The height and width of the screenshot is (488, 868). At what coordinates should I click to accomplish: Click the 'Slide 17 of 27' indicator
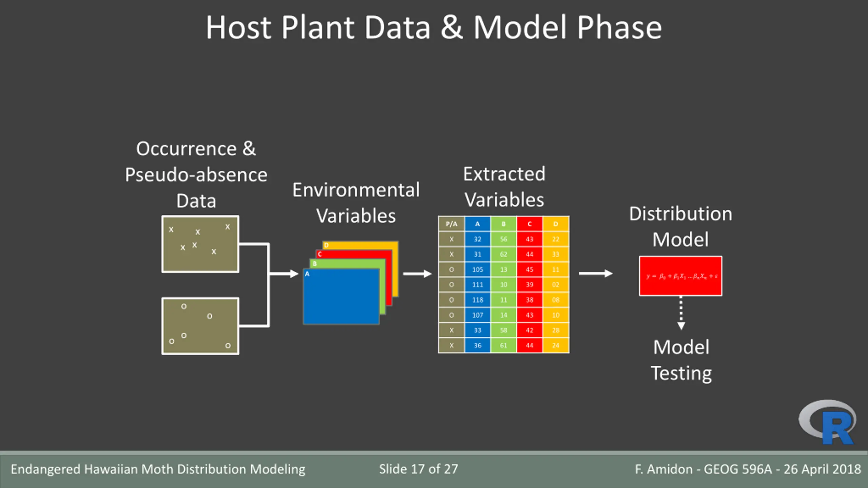(x=418, y=469)
